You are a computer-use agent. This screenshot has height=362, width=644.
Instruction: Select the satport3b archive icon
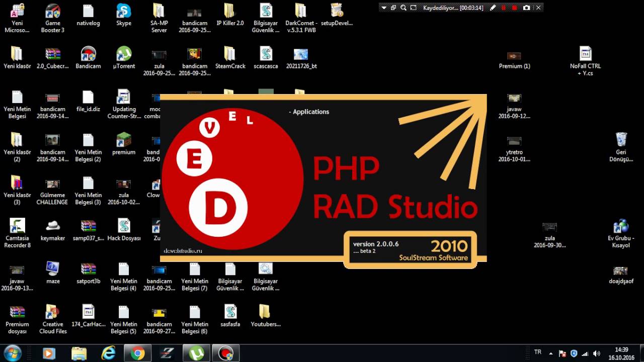click(x=88, y=274)
